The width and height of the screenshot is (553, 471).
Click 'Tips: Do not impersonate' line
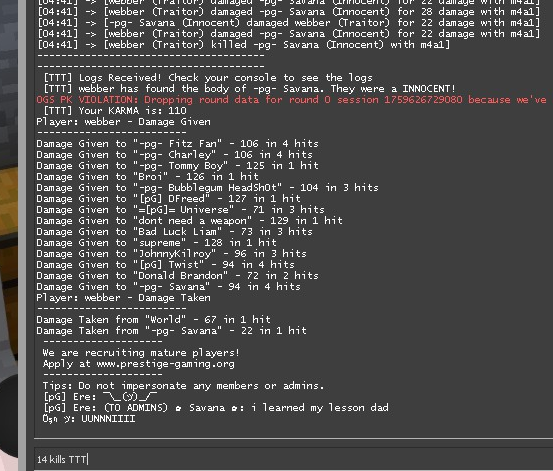[183, 385]
